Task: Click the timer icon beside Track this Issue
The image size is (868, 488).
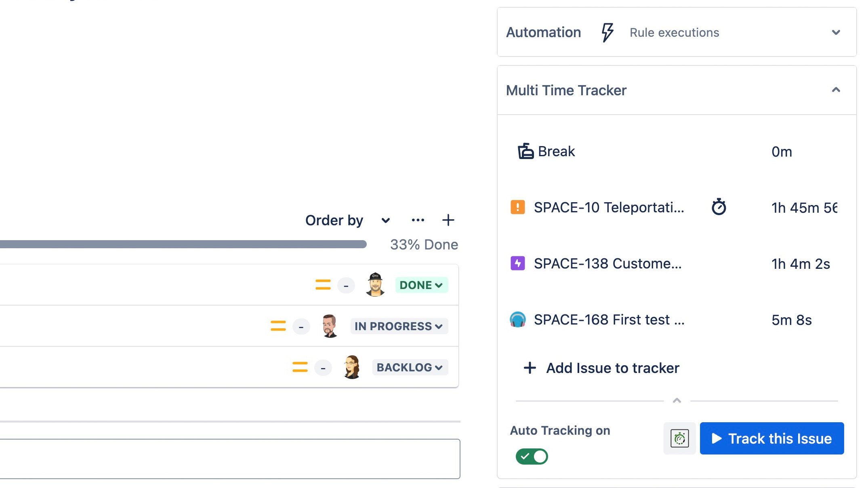Action: click(x=679, y=438)
